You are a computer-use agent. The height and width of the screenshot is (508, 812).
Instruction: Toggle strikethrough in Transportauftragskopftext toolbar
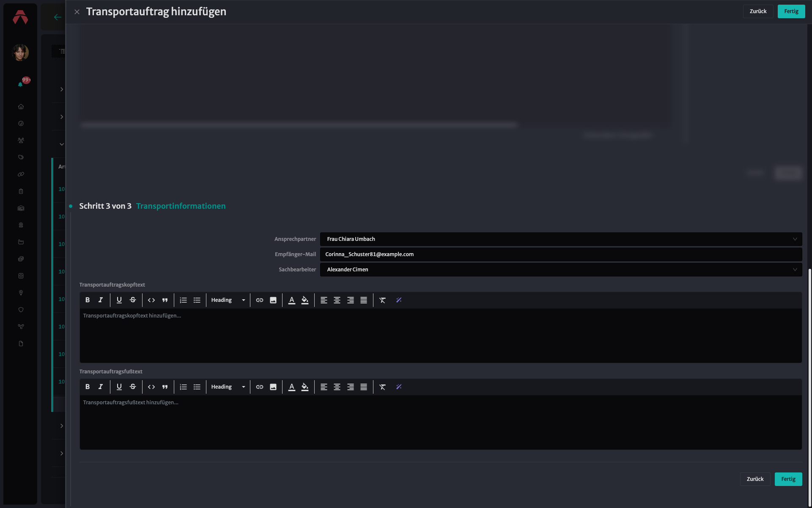pos(133,300)
